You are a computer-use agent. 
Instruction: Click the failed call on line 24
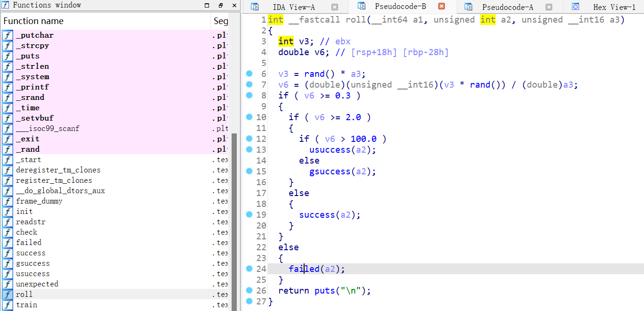click(x=304, y=269)
